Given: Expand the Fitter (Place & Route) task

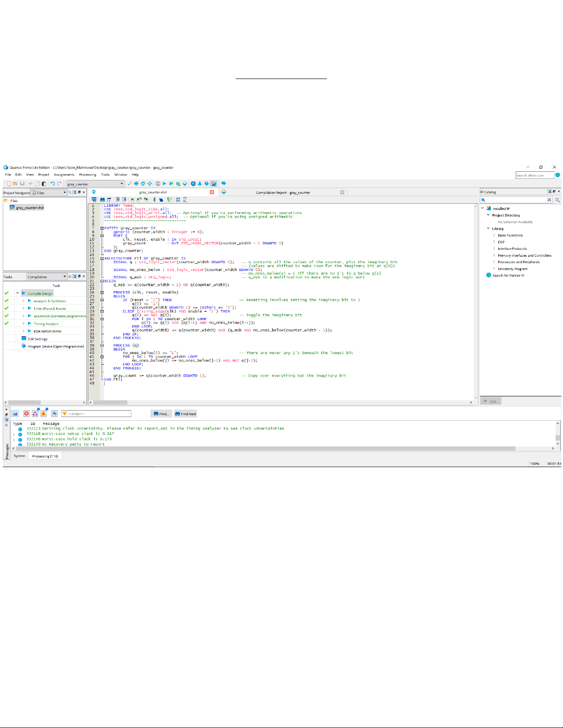Looking at the screenshot, I should pyautogui.click(x=23, y=308).
